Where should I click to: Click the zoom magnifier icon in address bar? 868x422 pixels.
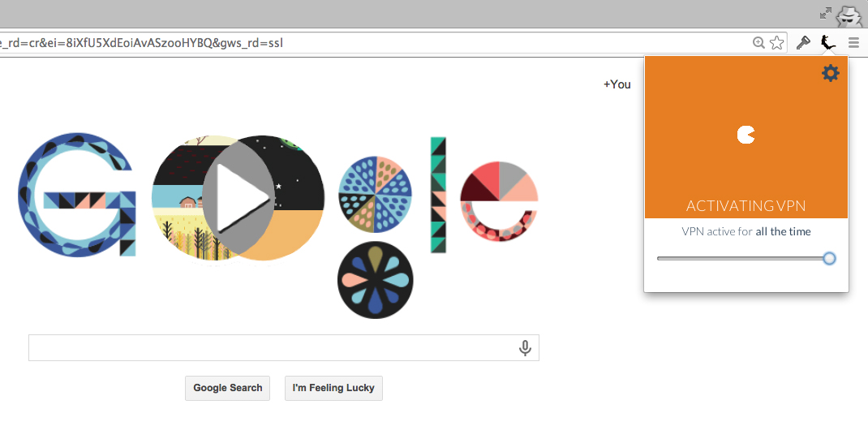tap(758, 43)
